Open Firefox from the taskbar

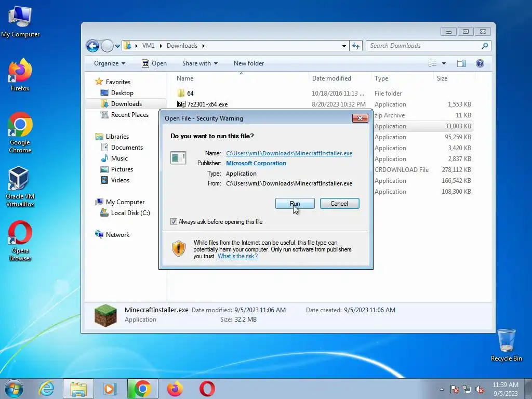pos(175,389)
